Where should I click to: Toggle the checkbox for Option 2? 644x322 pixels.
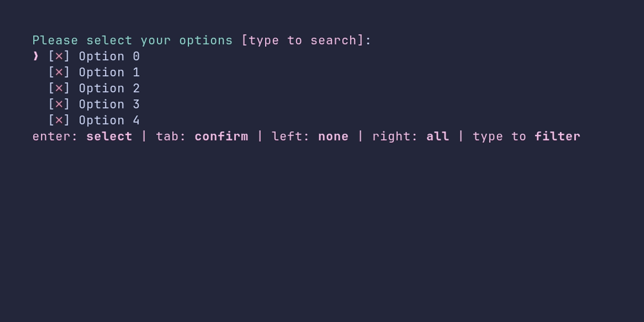59,89
